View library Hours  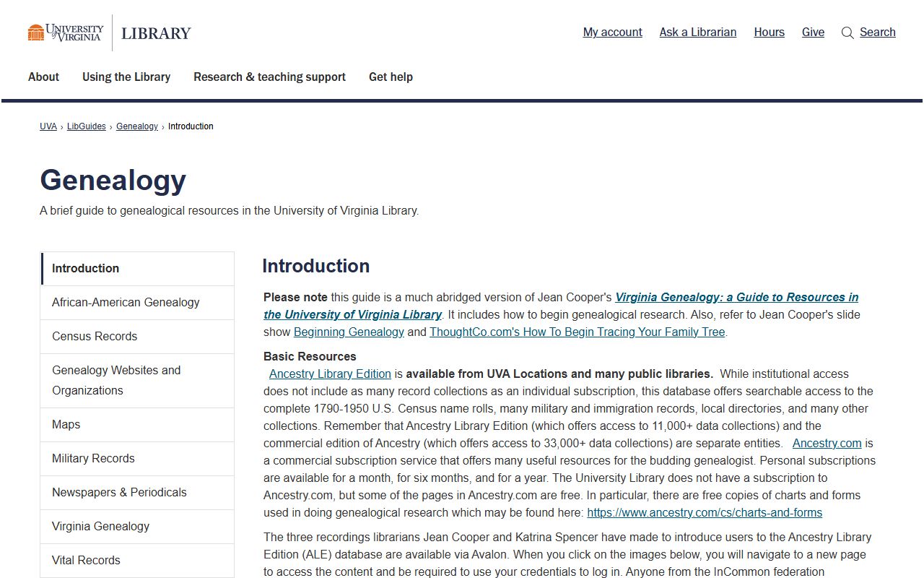[769, 32]
